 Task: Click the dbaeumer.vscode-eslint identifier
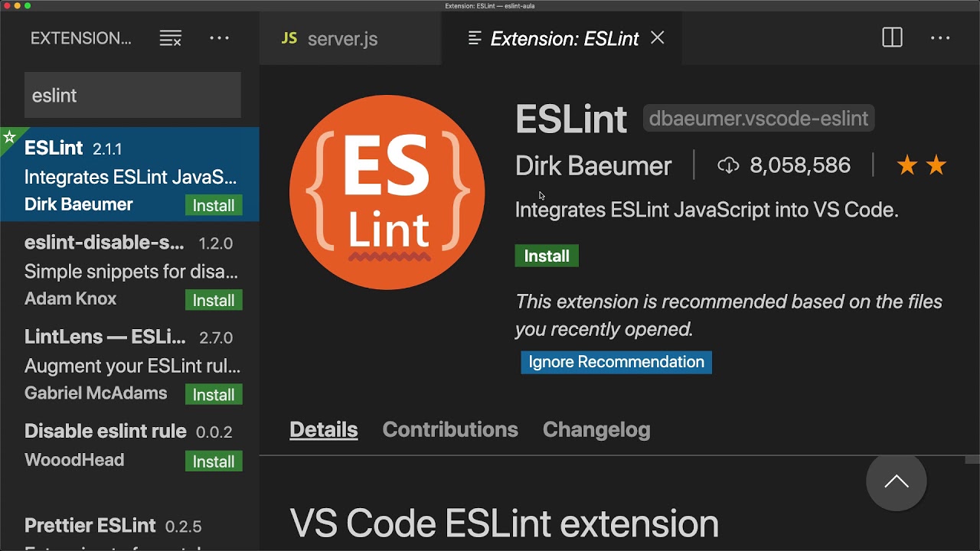pos(759,119)
